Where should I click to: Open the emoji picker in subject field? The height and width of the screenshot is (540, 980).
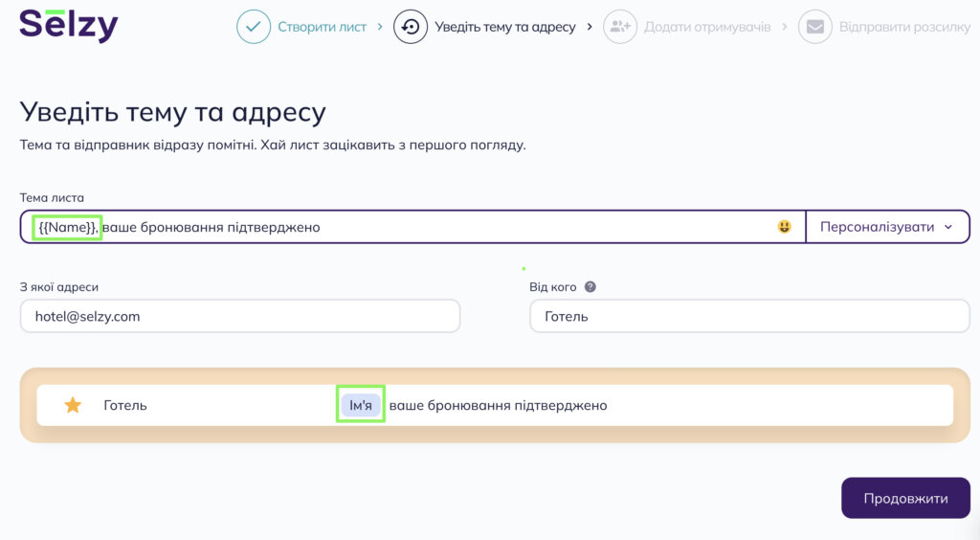click(784, 227)
